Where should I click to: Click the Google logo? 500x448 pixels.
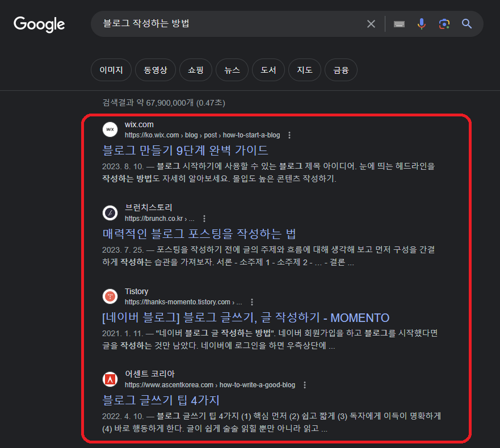[39, 24]
